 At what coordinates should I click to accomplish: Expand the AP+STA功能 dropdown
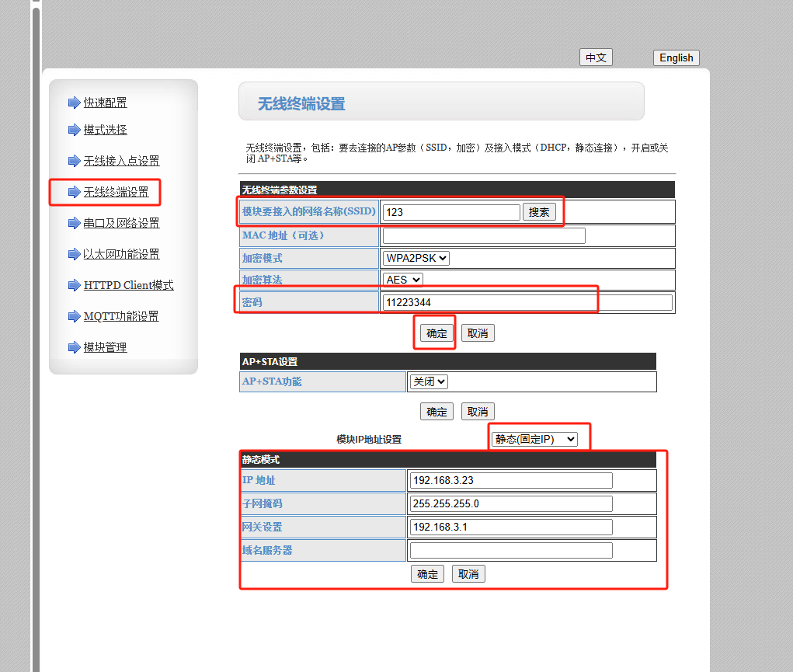(x=429, y=381)
